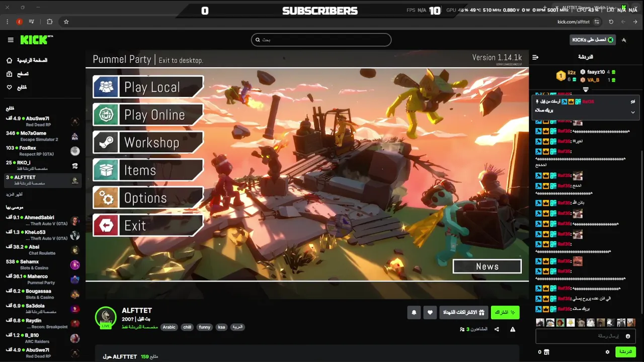Open AhmedSabiri recommended channel

(43, 220)
